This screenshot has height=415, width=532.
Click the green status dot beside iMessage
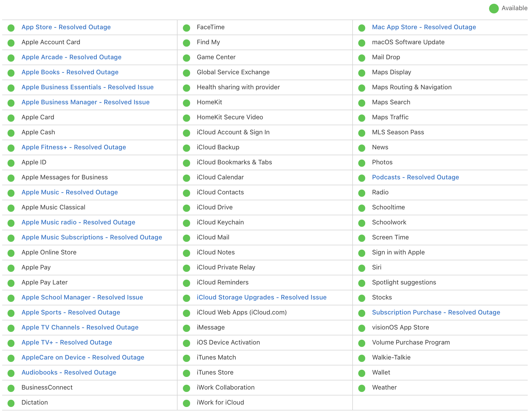186,328
